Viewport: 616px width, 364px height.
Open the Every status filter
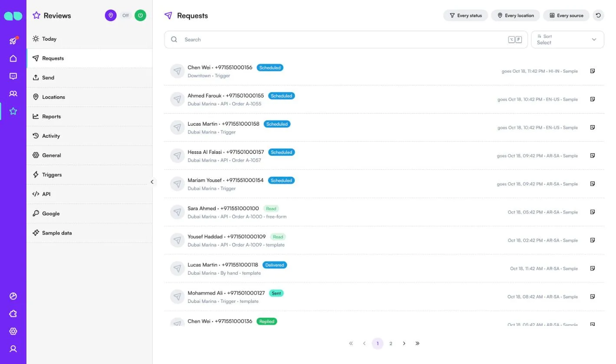click(465, 16)
